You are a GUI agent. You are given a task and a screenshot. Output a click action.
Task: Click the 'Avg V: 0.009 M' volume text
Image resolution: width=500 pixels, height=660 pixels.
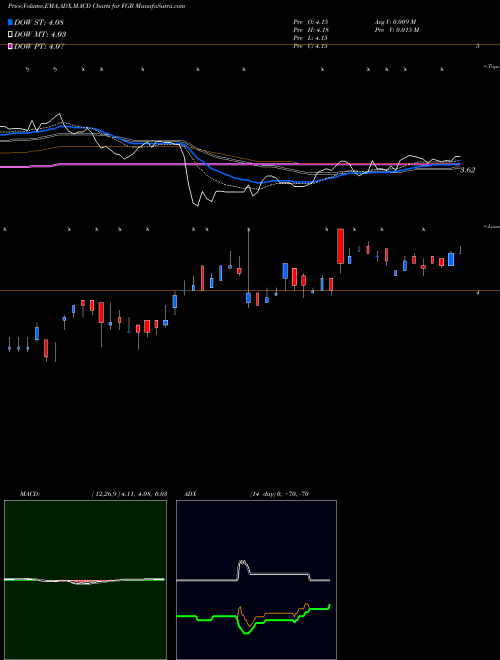point(396,22)
